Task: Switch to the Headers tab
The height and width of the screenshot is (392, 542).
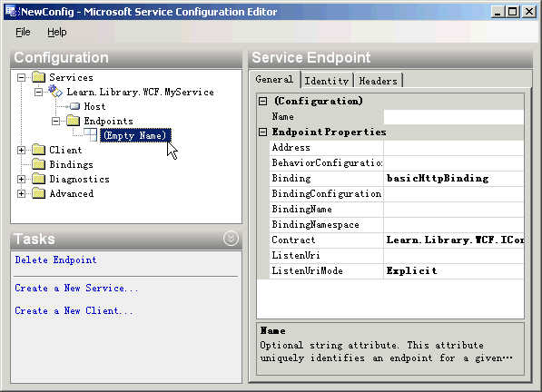Action: pos(379,81)
